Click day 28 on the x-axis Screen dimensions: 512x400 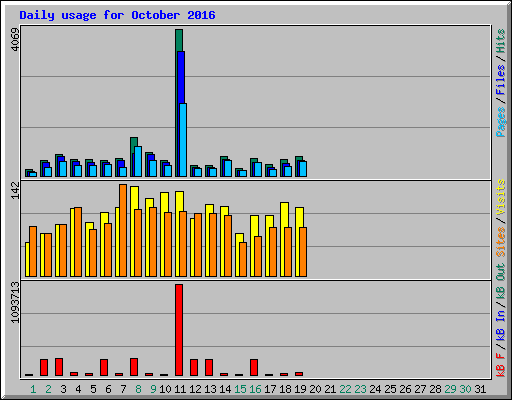[x=435, y=389]
